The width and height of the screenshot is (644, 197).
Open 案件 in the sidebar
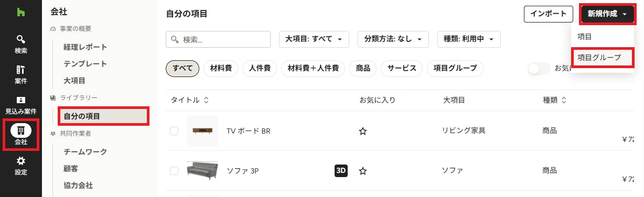(x=21, y=74)
